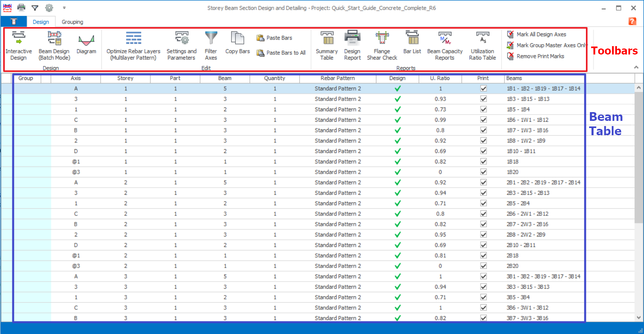Switch to the Design ribbon tab
The height and width of the screenshot is (334, 644).
(x=41, y=22)
